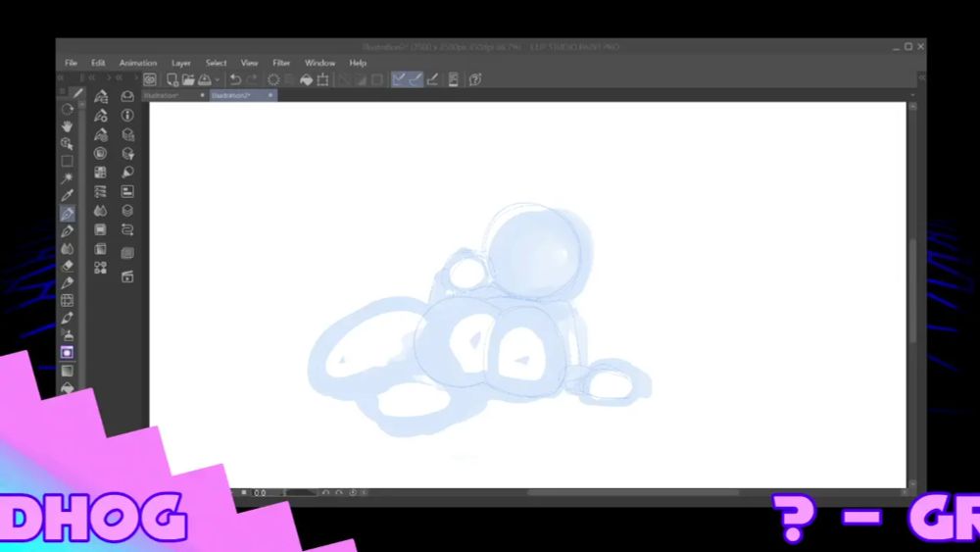
Task: Redo the last undone action
Action: point(252,79)
